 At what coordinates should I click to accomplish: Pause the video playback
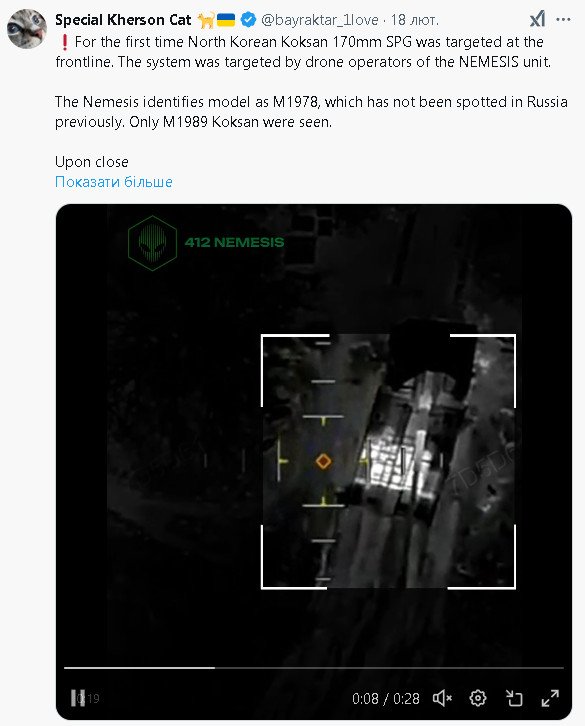point(77,698)
